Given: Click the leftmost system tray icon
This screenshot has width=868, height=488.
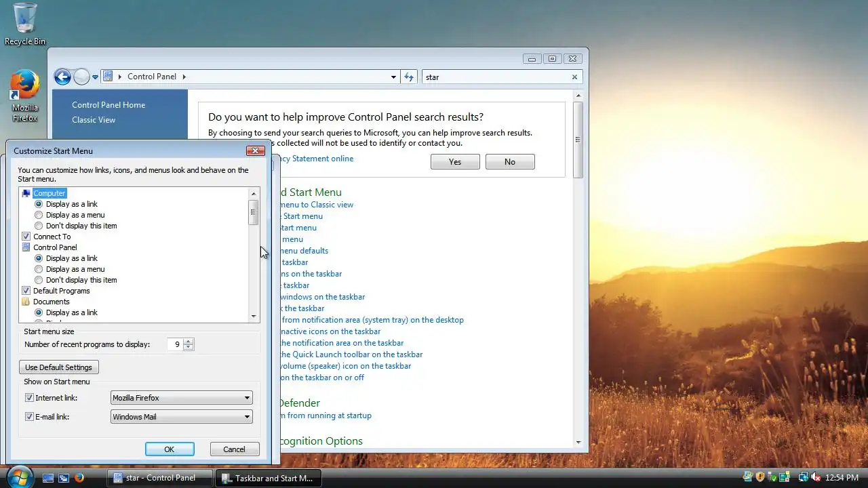Looking at the screenshot, I should (x=748, y=478).
